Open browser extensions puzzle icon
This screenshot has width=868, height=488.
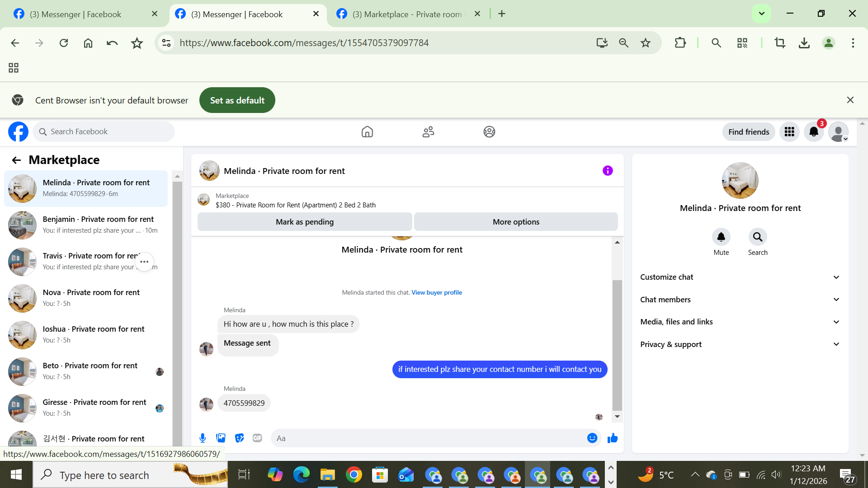tap(680, 43)
